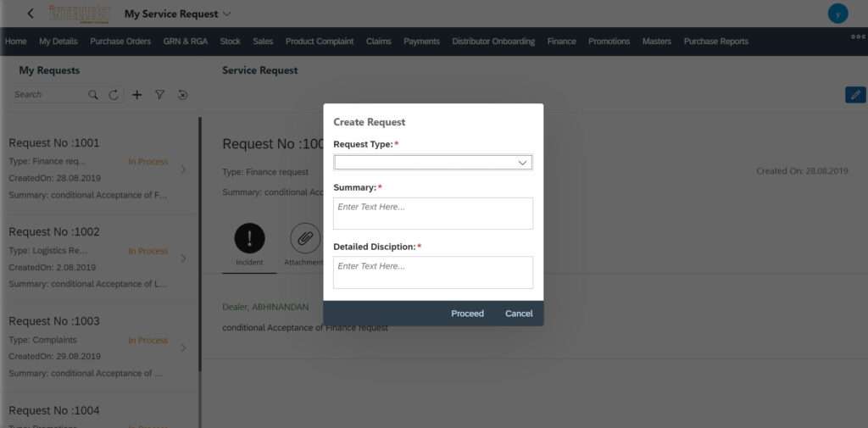Screen dimensions: 868x428
Task: Click the edit pencil button
Action: [855, 95]
